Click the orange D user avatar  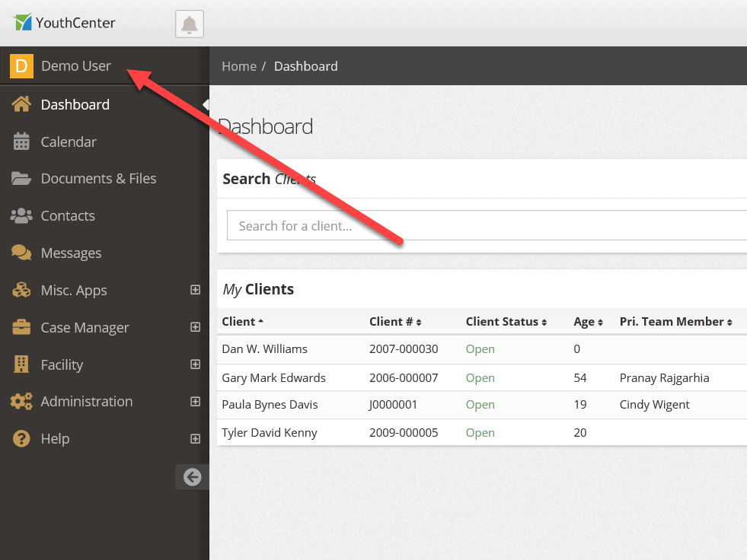coord(21,65)
